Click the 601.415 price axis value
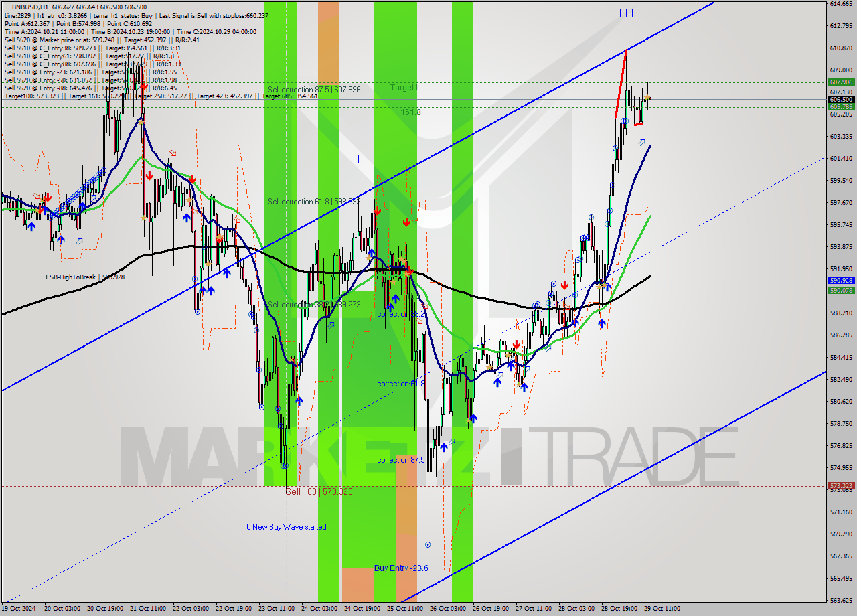The image size is (857, 616). pyautogui.click(x=841, y=159)
